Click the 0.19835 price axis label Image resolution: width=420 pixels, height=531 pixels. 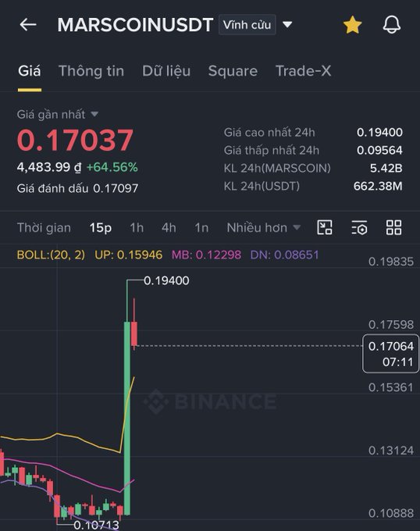(x=391, y=262)
